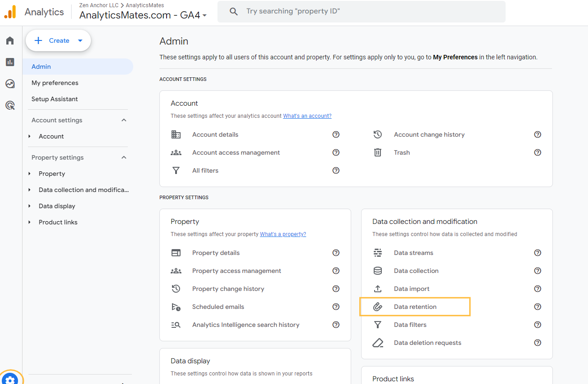Image resolution: width=588 pixels, height=384 pixels.
Task: Click the Account details building icon
Action: point(176,134)
